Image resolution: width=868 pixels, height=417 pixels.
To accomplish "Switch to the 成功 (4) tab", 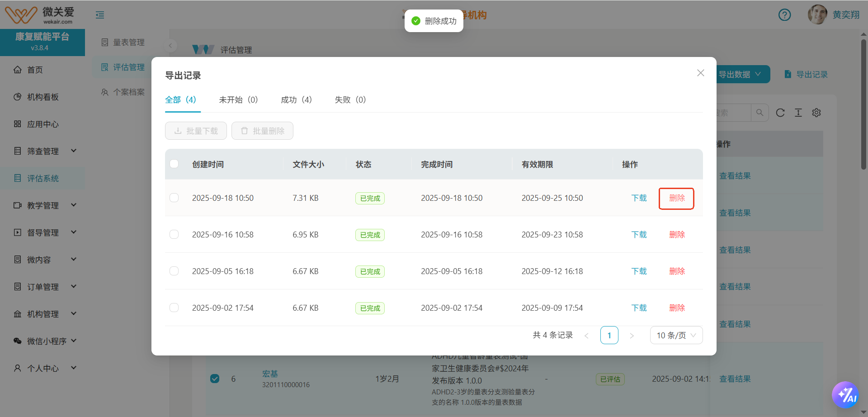I will 296,100.
